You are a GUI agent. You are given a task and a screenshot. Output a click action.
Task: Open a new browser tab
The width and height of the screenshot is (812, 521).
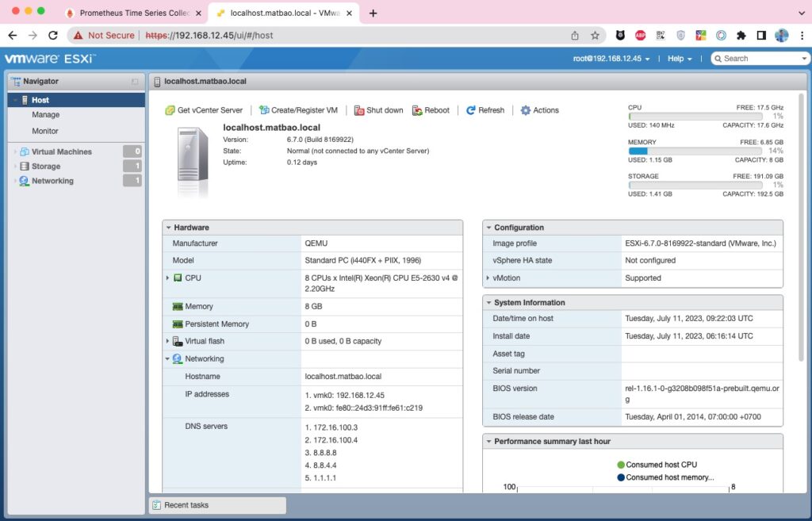373,13
